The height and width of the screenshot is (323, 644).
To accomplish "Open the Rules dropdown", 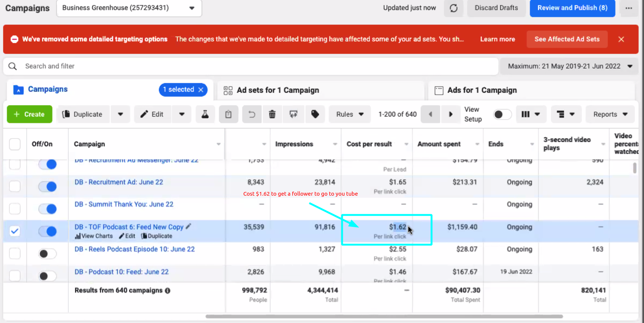I will (349, 114).
